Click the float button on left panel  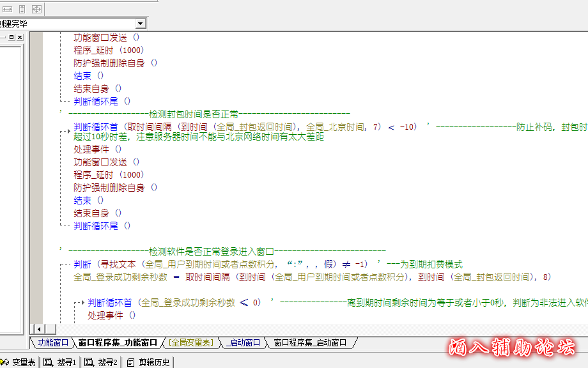click(x=12, y=38)
